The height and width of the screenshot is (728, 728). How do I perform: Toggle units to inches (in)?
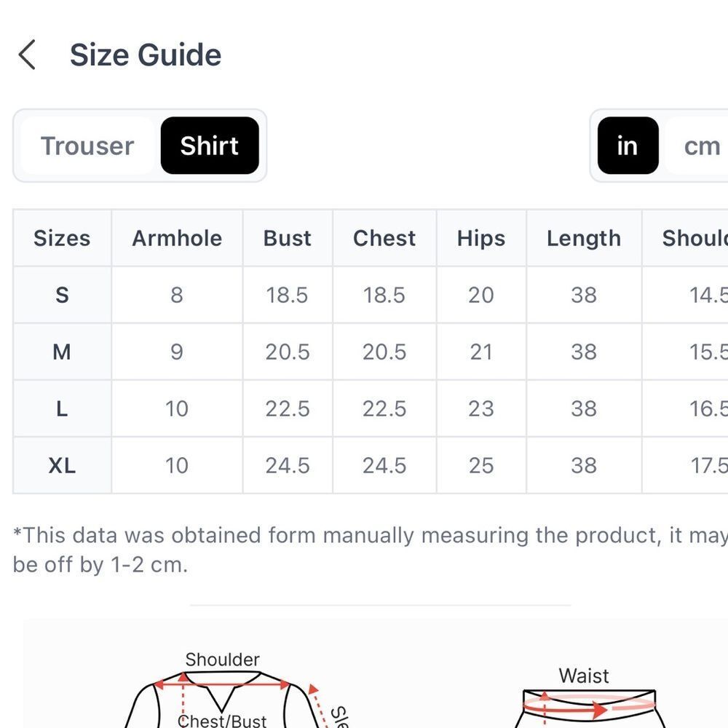coord(628,146)
